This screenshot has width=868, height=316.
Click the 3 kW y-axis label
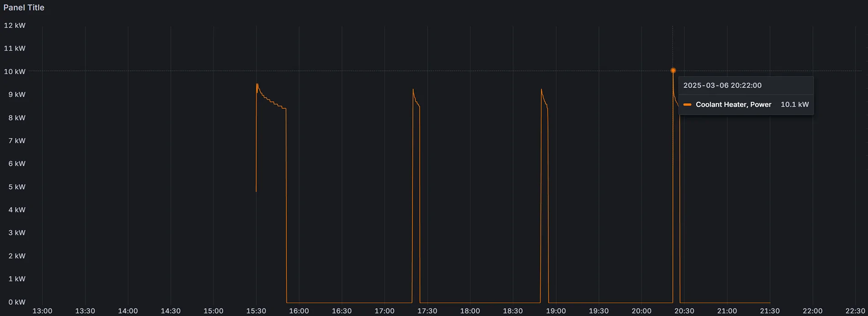[16, 233]
